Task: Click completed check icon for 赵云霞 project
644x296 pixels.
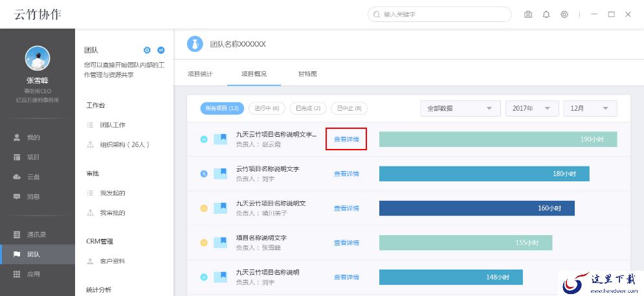Action: pyautogui.click(x=204, y=139)
